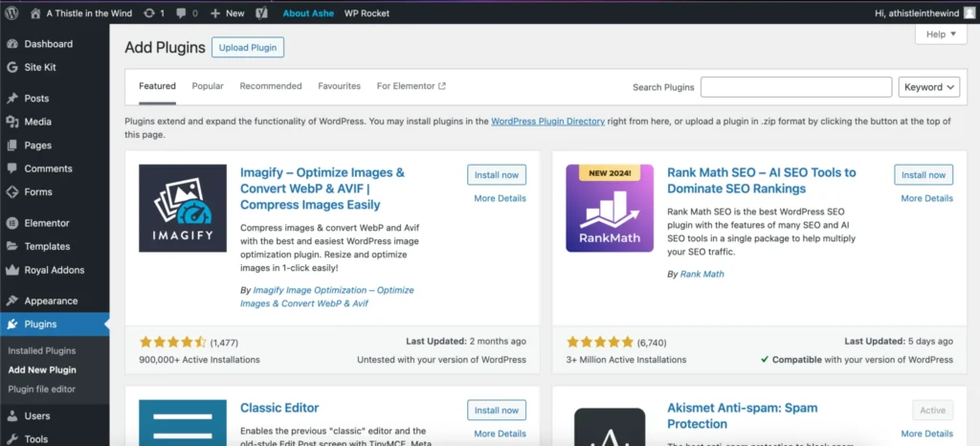Go to Media library in sidebar
This screenshot has width=980, height=446.
click(38, 122)
